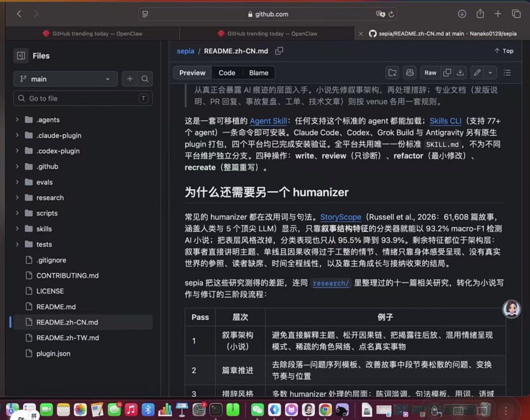Click the floating avatar assistant icon

point(511,309)
